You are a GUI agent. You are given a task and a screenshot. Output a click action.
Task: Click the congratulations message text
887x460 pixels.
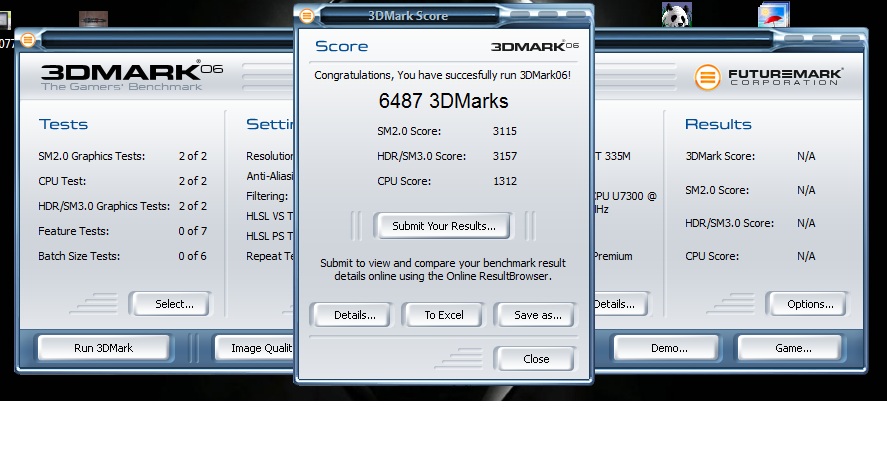click(442, 75)
